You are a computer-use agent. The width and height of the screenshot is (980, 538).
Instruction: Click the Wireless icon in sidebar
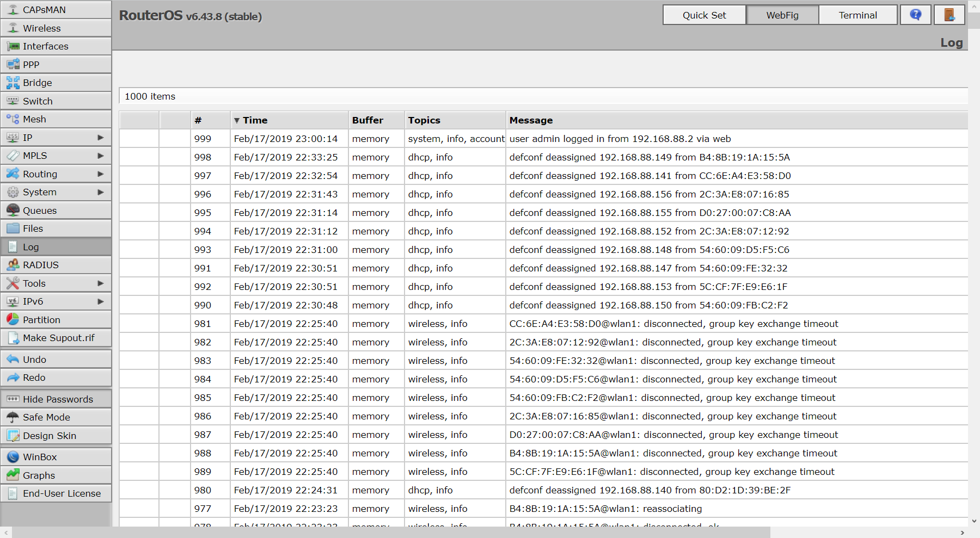click(x=13, y=28)
